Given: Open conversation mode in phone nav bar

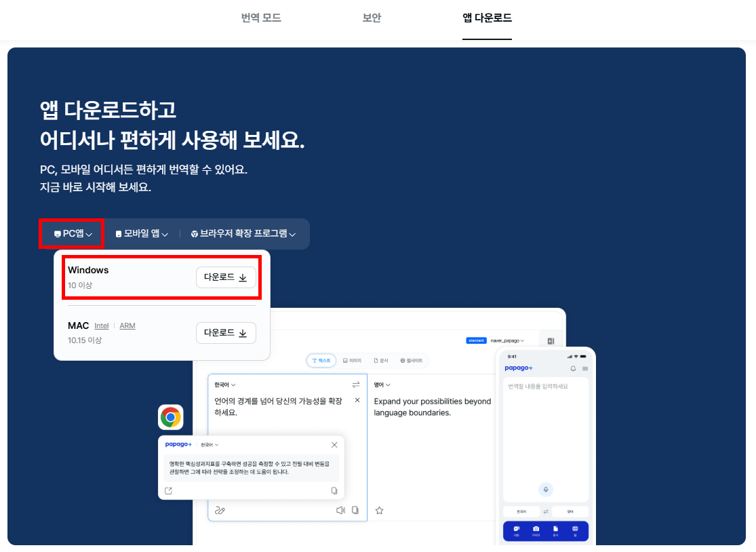Looking at the screenshot, I should (x=517, y=531).
